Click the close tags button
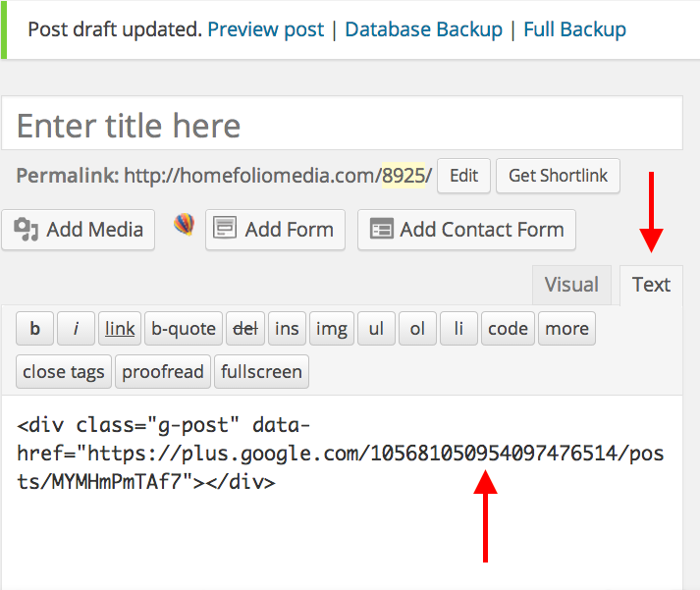Image resolution: width=700 pixels, height=590 pixels. (x=64, y=371)
